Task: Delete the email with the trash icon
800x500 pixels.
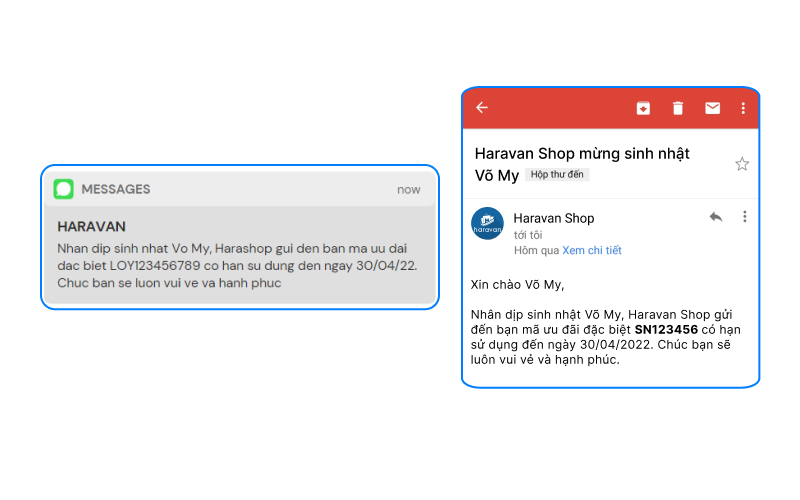Action: tap(678, 108)
